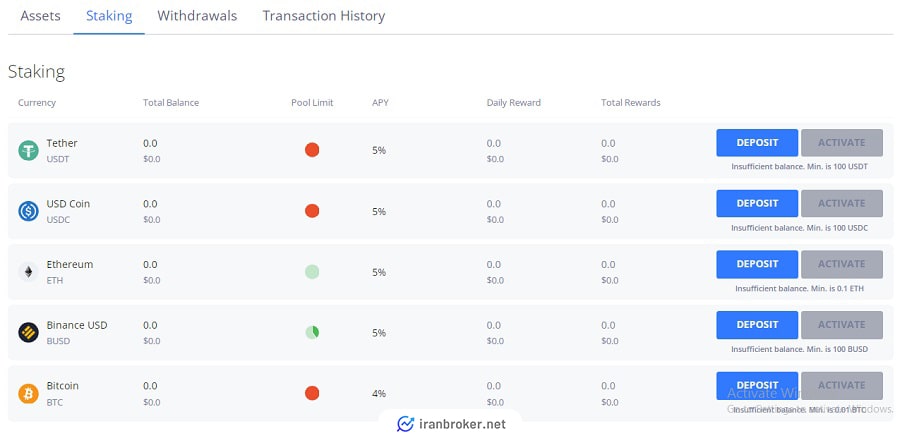Click the Ethereum diamond icon

click(x=28, y=272)
